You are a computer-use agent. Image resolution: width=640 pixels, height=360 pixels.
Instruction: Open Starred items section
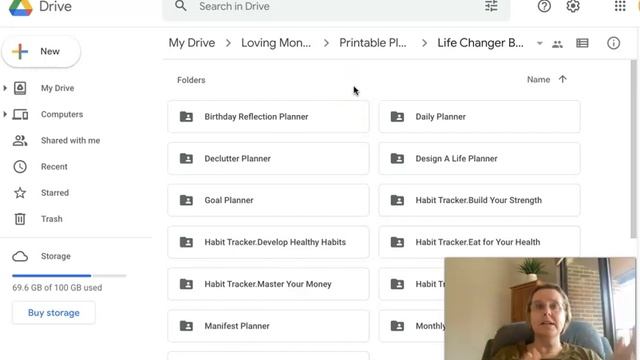click(x=55, y=193)
